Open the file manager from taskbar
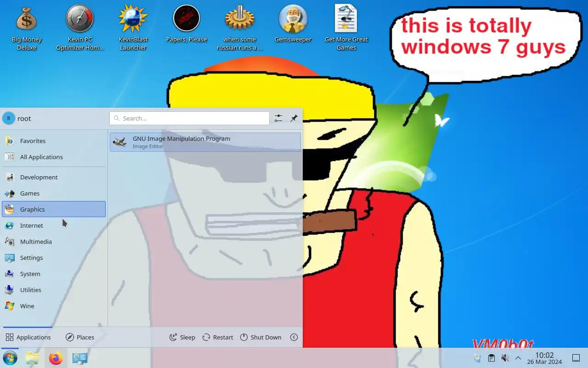Viewport: 588px width, 368px height. [32, 358]
